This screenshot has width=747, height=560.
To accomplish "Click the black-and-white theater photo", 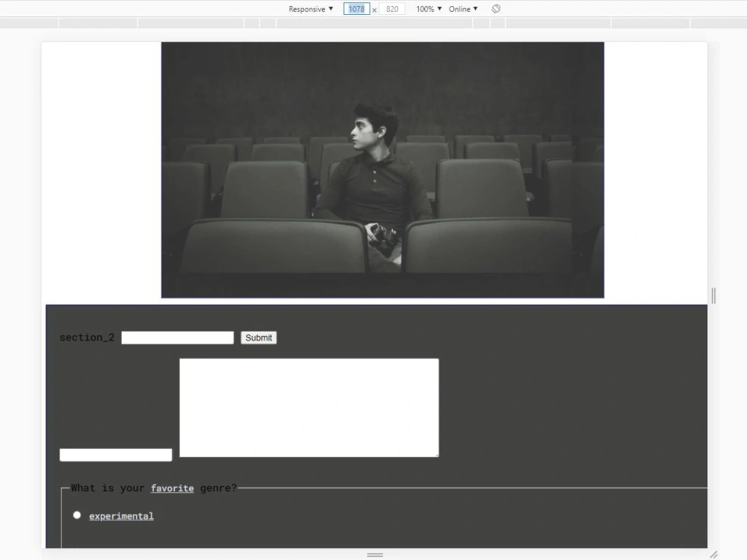I will [x=382, y=169].
